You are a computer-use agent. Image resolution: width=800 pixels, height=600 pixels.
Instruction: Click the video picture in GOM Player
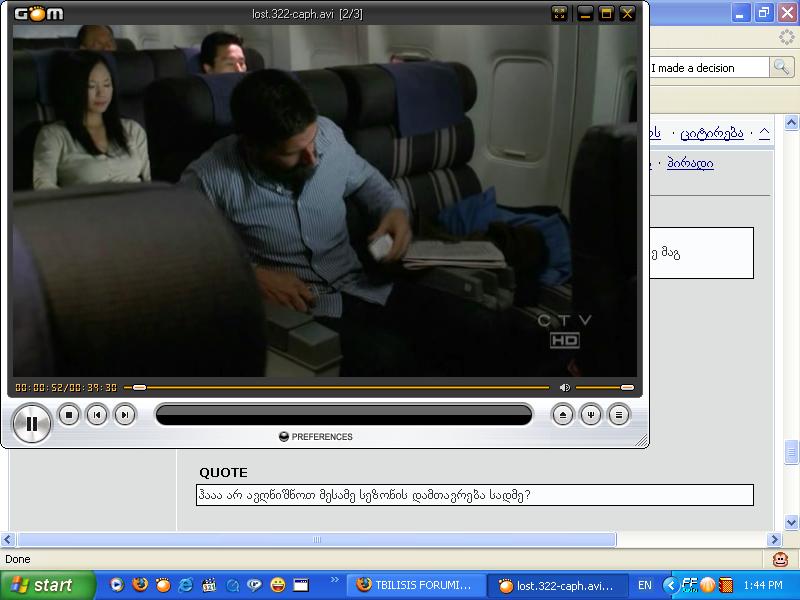[325, 201]
